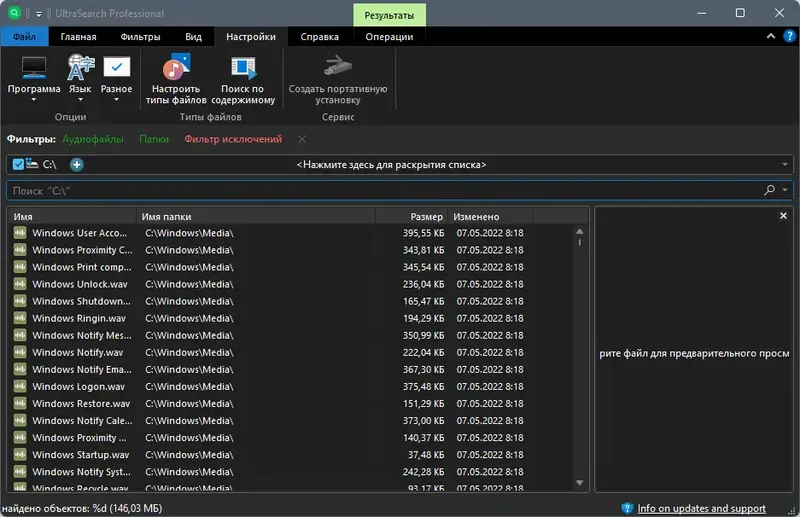Sort by the Размер column header
Image resolution: width=800 pixels, height=517 pixels.
411,216
